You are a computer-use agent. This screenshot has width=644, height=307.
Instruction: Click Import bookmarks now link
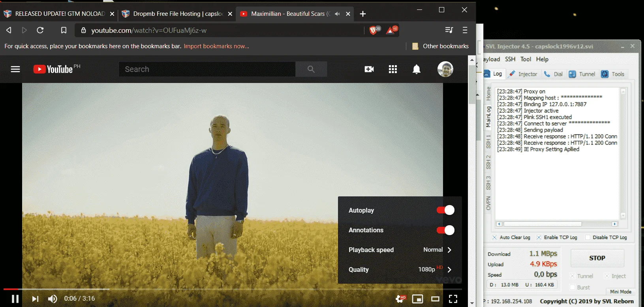[x=216, y=46]
